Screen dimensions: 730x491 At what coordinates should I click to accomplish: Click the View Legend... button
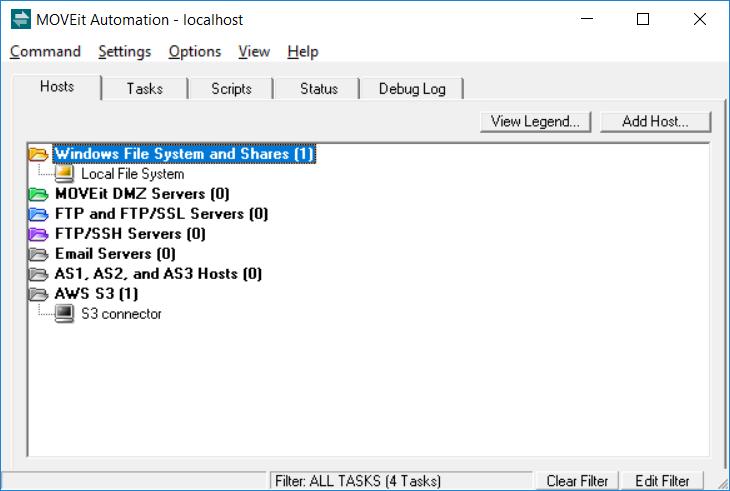(535, 121)
